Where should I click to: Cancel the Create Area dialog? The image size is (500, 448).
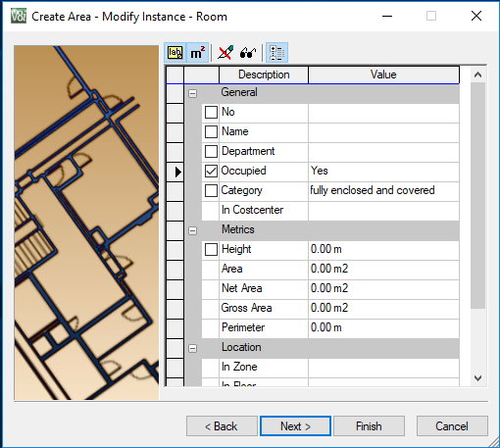(452, 426)
